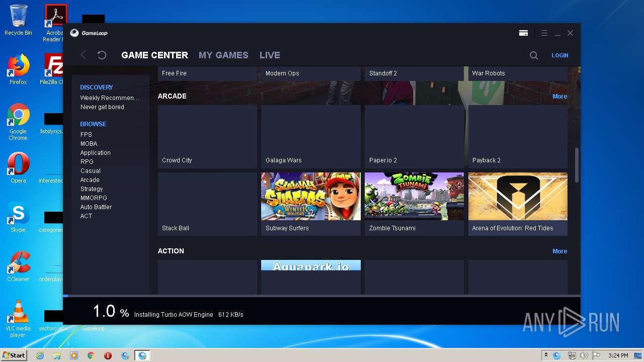644x362 pixels.
Task: Click the refresh page icon
Action: (102, 55)
